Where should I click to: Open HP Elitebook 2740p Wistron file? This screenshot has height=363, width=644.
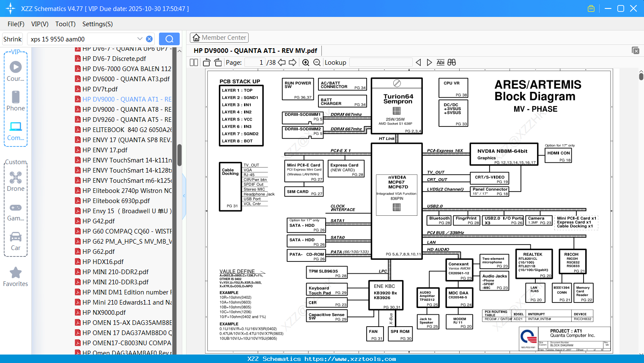[127, 191]
